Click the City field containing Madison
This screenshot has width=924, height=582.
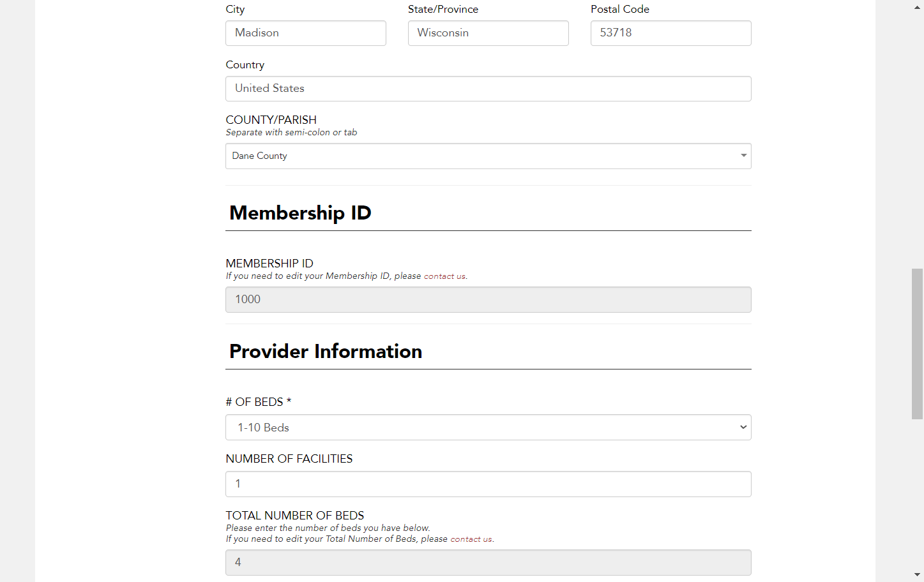coord(305,33)
